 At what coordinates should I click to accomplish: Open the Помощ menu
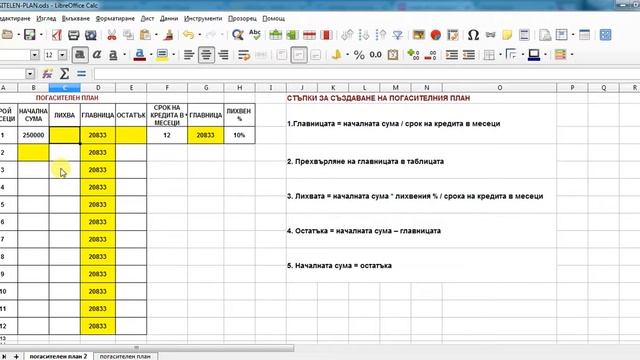pos(273,19)
